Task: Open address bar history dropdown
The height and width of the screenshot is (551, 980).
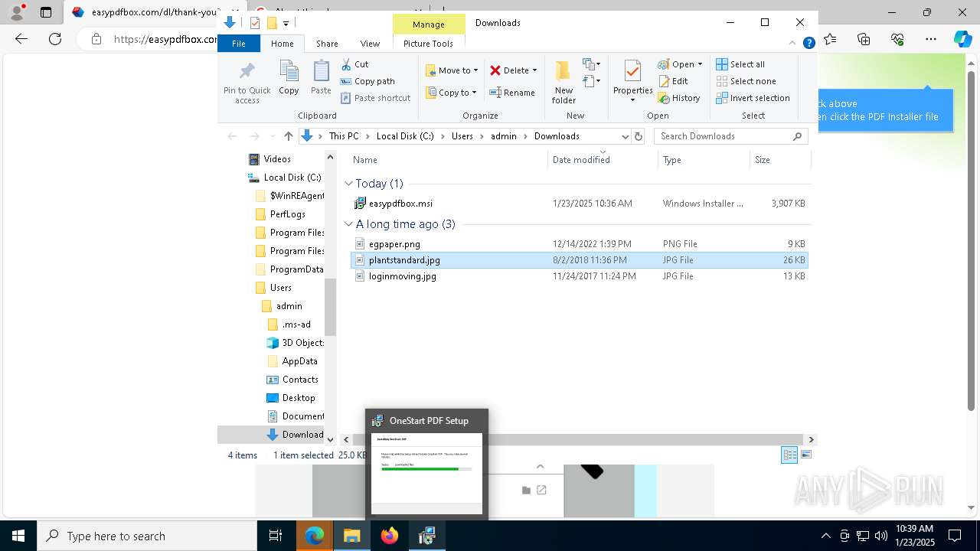Action: coord(625,136)
